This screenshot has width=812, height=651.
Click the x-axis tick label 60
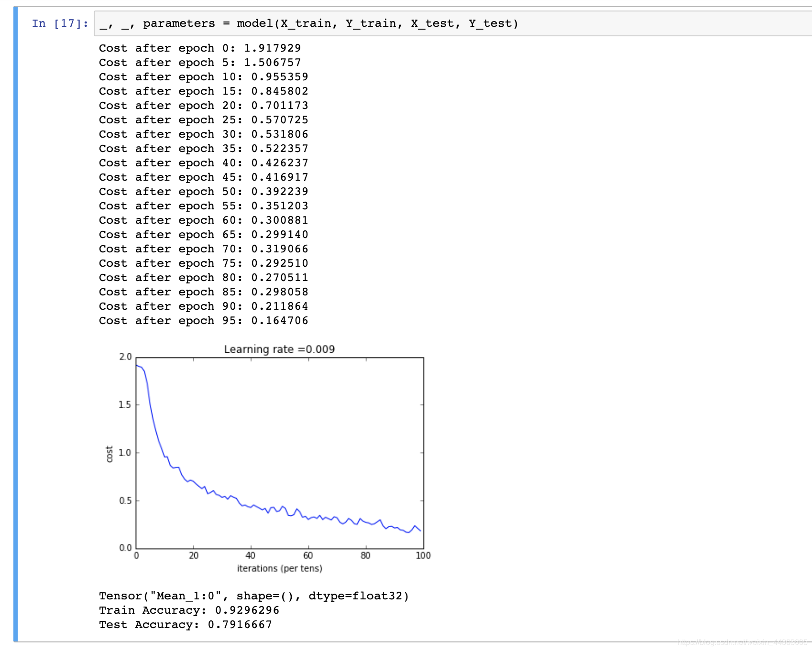(308, 555)
